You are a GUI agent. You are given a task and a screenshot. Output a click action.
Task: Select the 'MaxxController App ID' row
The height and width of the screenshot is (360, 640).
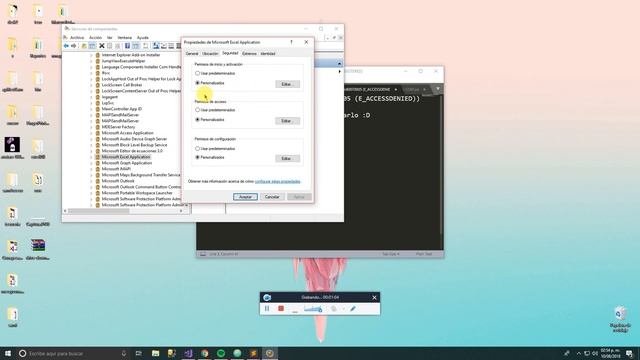pyautogui.click(x=122, y=109)
